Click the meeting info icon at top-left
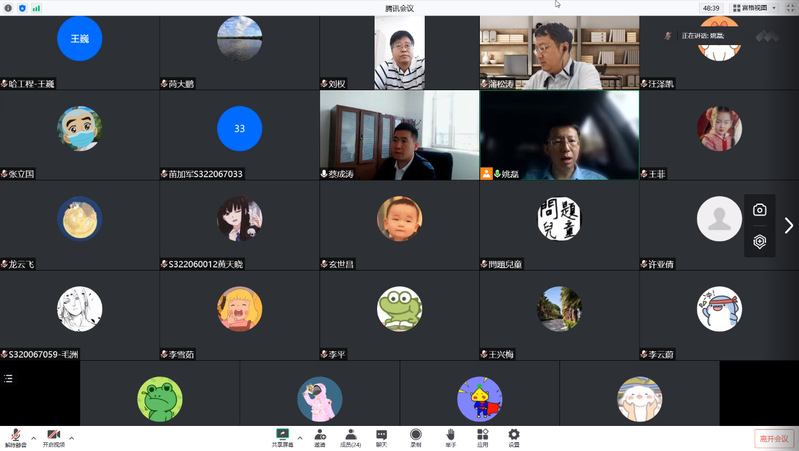 tap(8, 8)
